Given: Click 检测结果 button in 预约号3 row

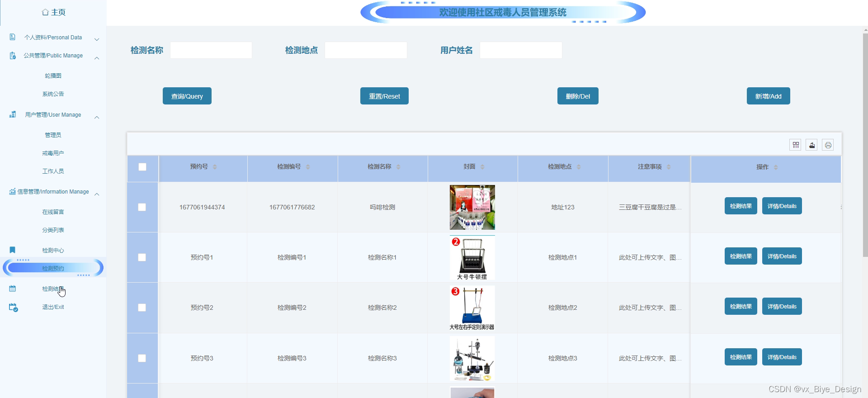Looking at the screenshot, I should coord(741,357).
